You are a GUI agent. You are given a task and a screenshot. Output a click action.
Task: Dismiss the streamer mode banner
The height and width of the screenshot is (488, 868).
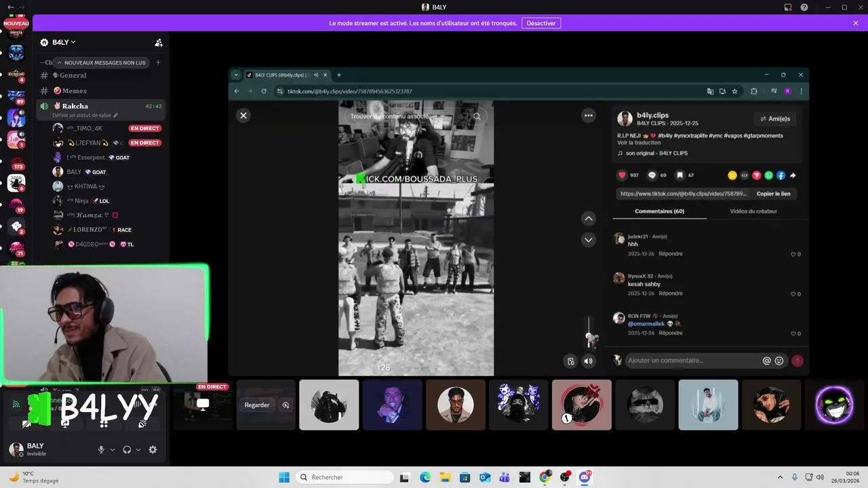856,23
